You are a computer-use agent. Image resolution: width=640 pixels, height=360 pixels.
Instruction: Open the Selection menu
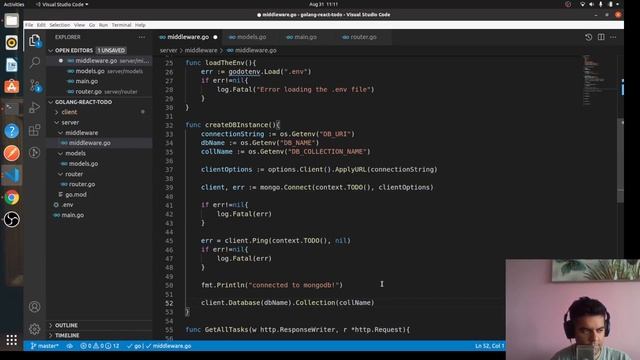[x=60, y=25]
